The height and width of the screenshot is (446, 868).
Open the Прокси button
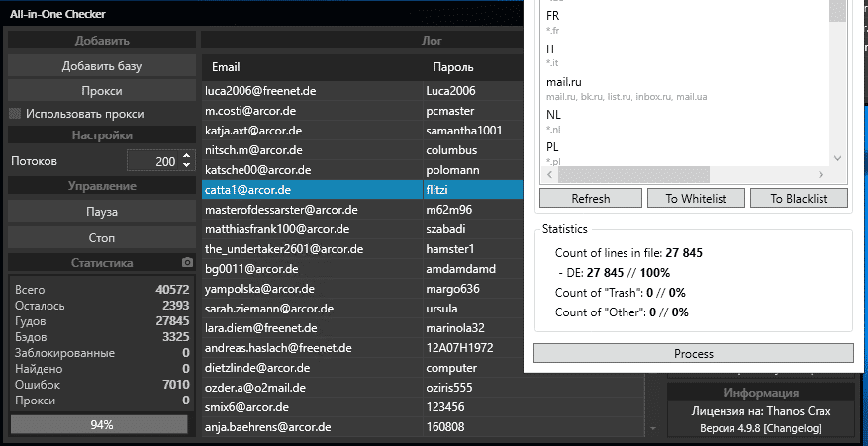102,91
